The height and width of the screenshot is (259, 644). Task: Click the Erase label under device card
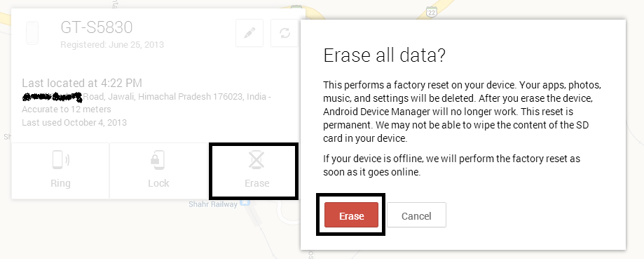click(256, 183)
